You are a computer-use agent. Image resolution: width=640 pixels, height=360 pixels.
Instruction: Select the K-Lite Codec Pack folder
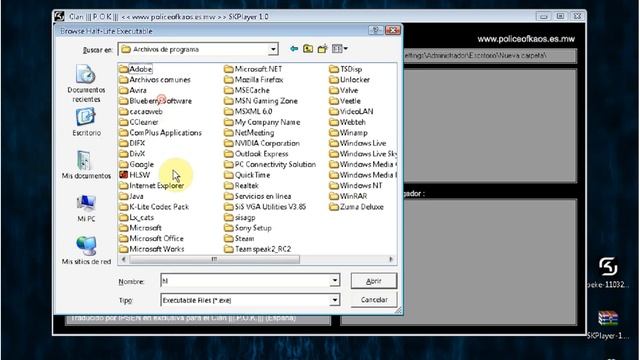point(154,207)
